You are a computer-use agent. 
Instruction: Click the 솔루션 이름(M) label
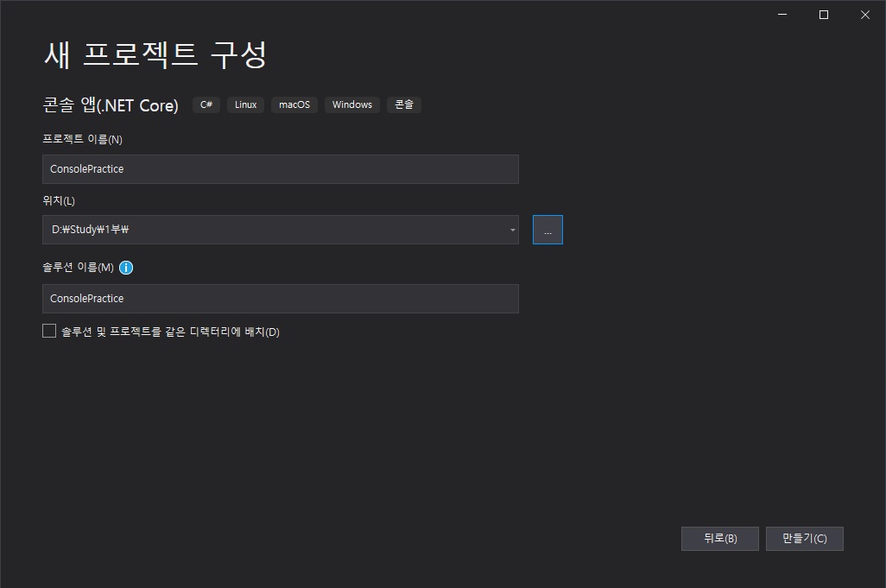[x=78, y=267]
